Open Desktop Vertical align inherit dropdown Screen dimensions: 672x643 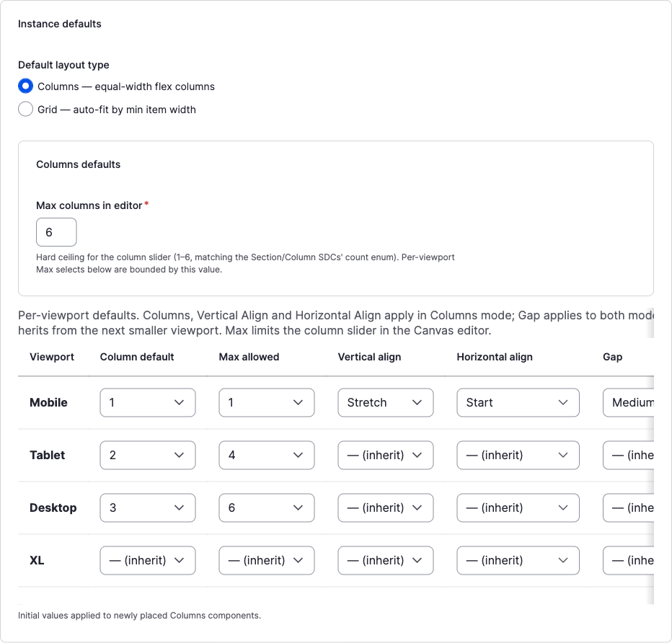pos(386,508)
